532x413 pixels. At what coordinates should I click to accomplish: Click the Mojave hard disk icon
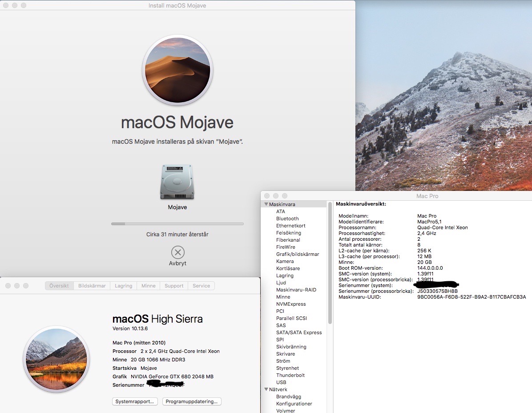pos(177,182)
